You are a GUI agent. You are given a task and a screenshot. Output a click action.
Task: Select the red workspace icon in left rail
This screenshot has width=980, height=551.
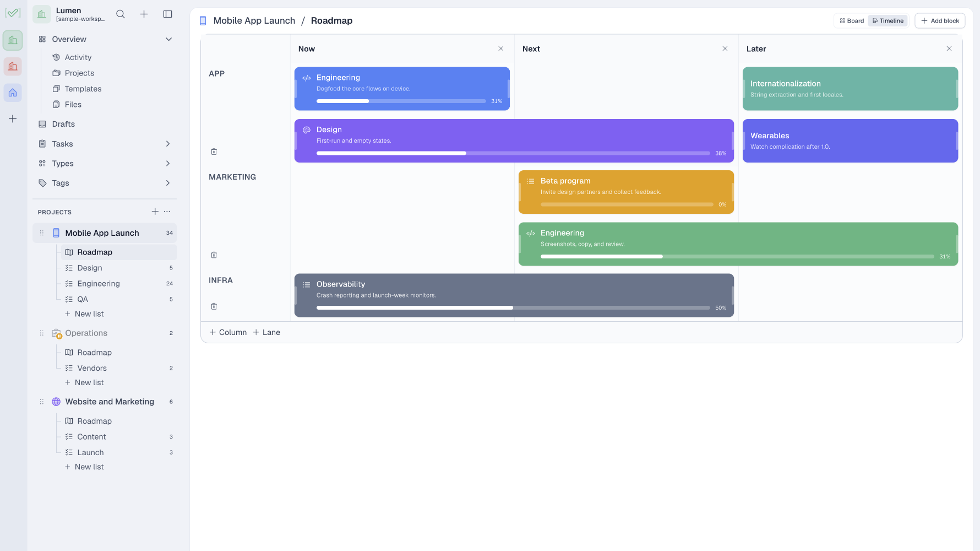point(13,67)
